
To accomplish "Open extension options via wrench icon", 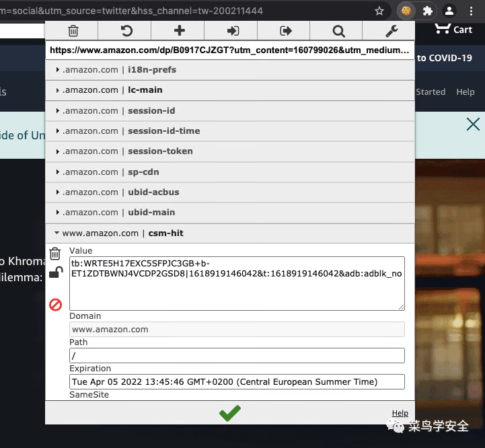I will click(391, 31).
